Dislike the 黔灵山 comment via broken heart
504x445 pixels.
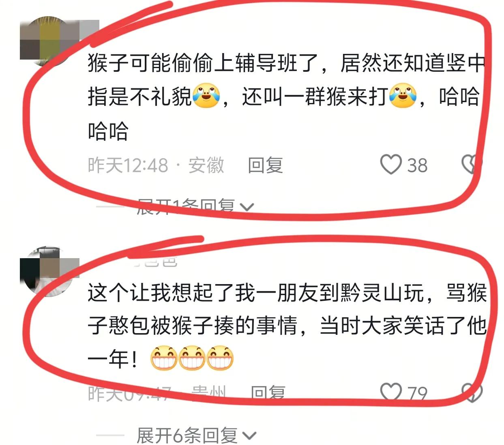tap(472, 392)
